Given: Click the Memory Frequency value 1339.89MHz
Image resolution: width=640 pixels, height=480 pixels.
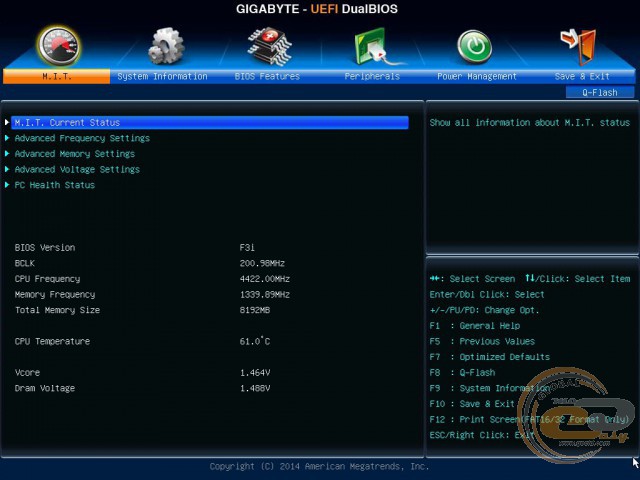Looking at the screenshot, I should tap(264, 294).
